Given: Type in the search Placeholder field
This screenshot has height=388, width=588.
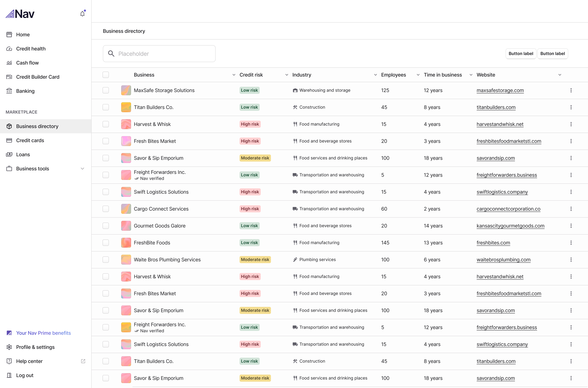Looking at the screenshot, I should pos(159,53).
